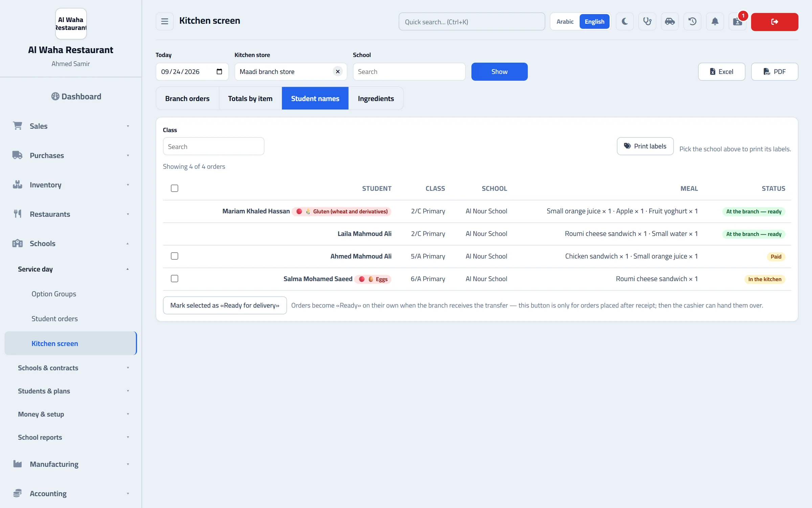
Task: Expand Schools & contracts submenu
Action: click(x=71, y=368)
